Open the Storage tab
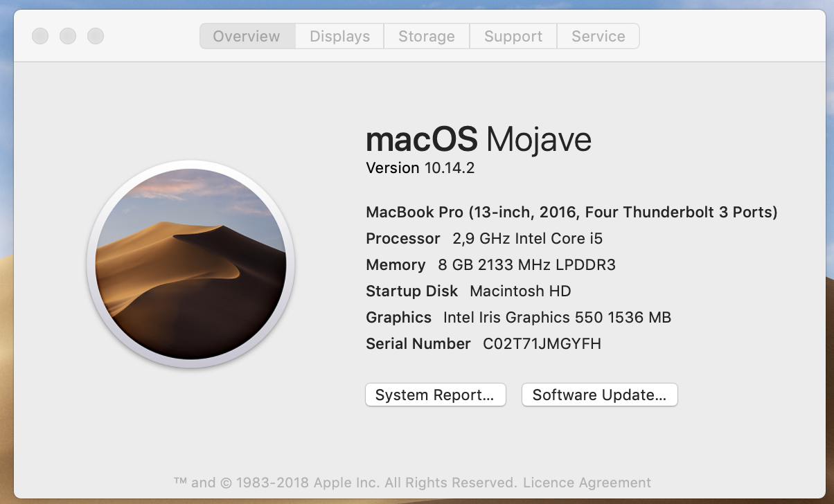 [x=426, y=36]
